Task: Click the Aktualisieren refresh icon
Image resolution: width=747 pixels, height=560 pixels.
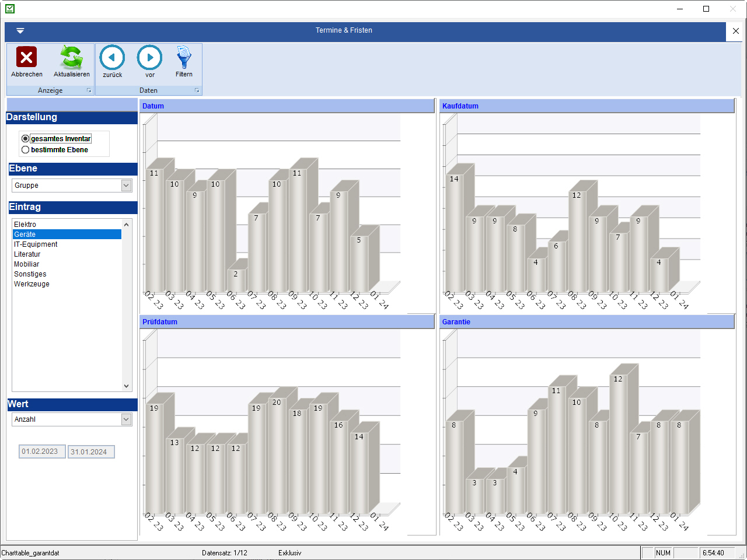Action: pos(71,57)
